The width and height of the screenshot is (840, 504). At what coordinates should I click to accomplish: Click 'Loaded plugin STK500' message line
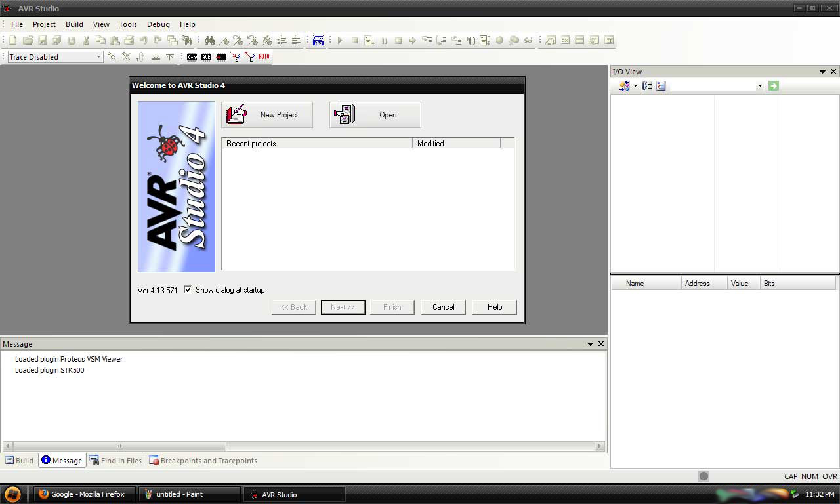point(50,370)
